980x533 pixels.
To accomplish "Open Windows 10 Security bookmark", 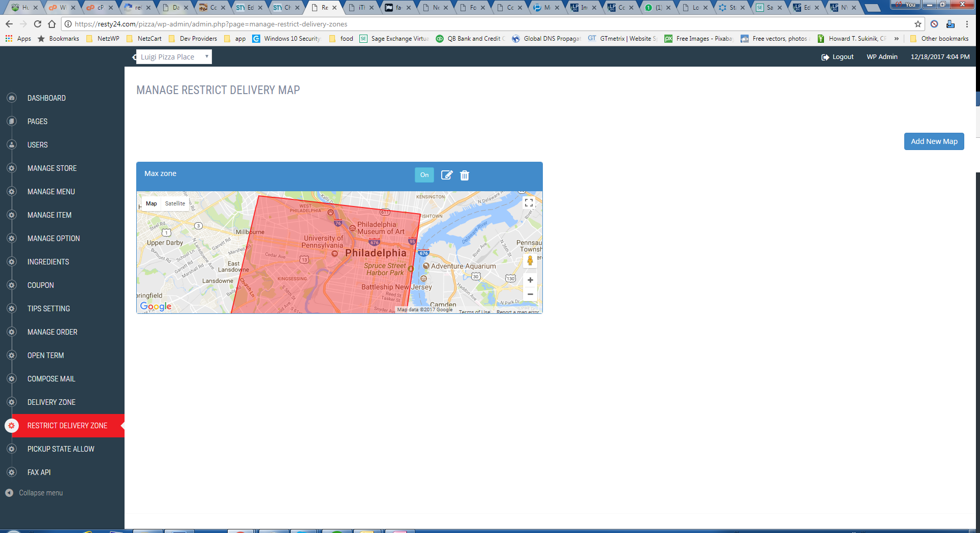I will tap(287, 39).
